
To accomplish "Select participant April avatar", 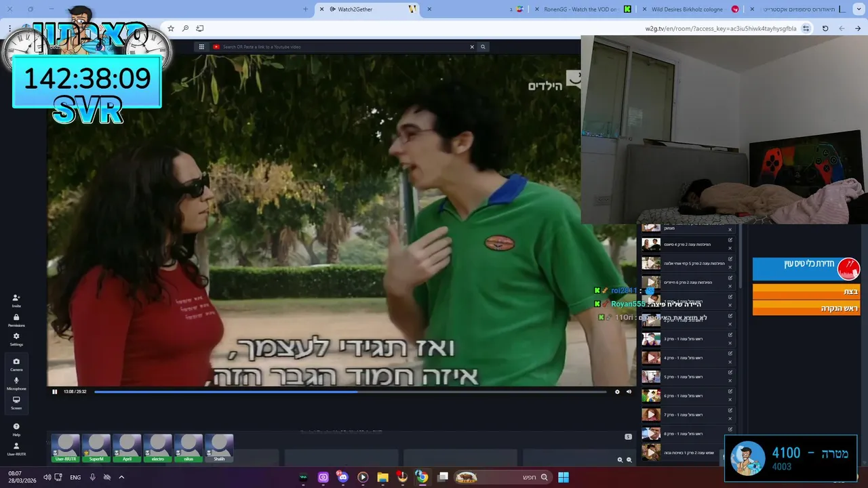I will 127,448.
